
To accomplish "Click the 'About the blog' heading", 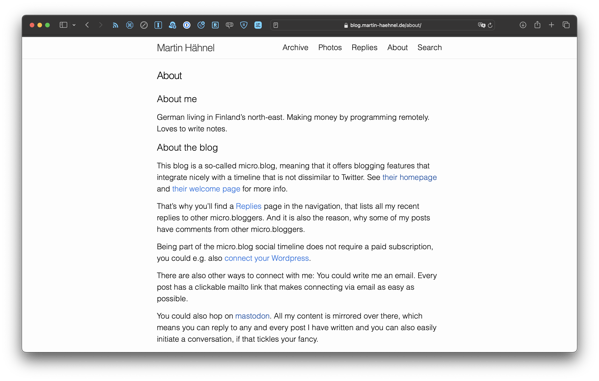I will (187, 148).
